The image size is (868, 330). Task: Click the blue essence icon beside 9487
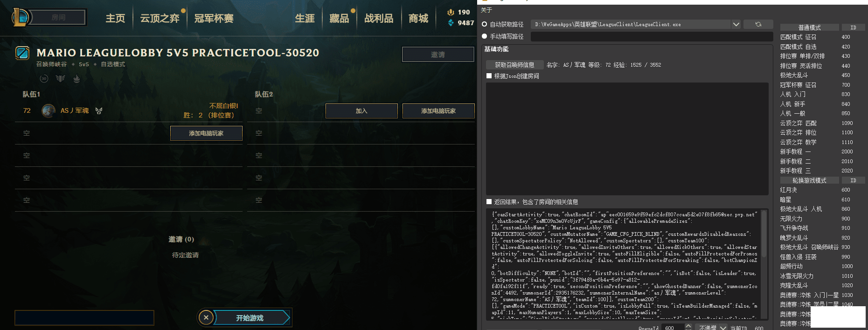tap(451, 22)
